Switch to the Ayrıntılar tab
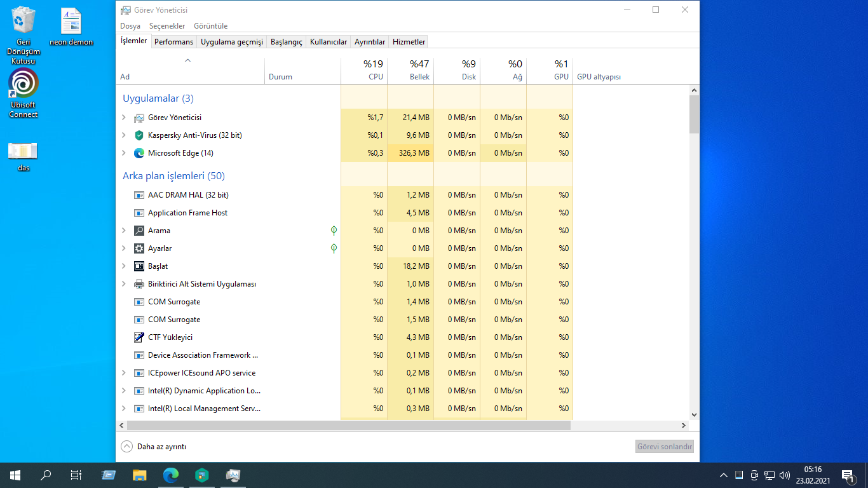Viewport: 868px width, 488px height. pyautogui.click(x=370, y=42)
